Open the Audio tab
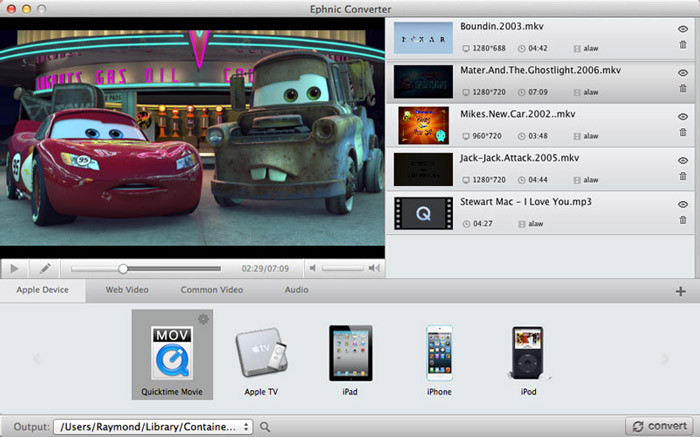Screen dimensions: 700x437 (296, 290)
